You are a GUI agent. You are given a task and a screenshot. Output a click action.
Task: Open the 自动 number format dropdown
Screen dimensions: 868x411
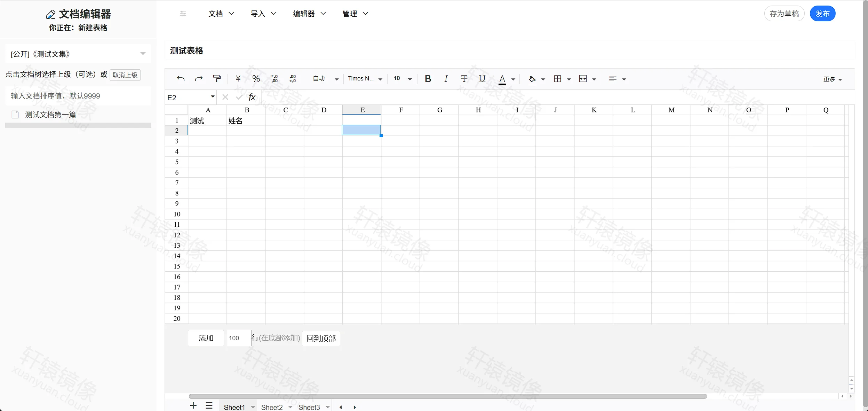(326, 79)
